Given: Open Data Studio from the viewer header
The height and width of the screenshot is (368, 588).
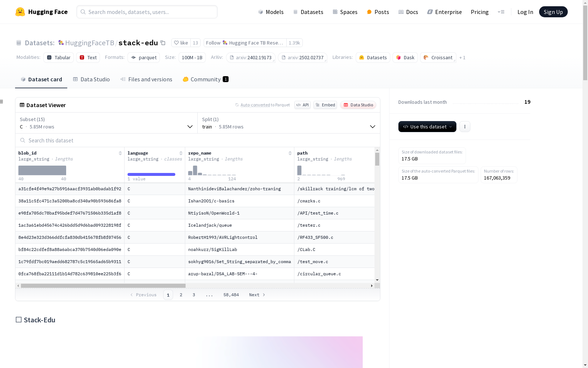Looking at the screenshot, I should pos(358,105).
